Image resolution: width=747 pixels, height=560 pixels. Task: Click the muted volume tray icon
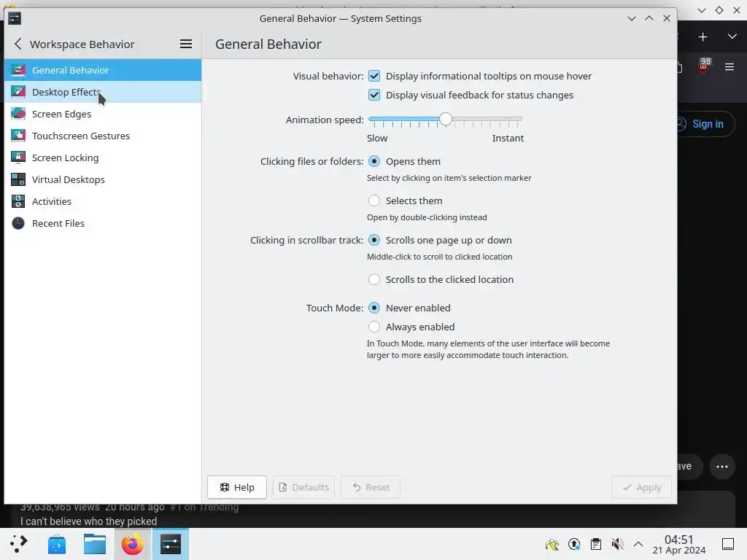click(x=617, y=544)
